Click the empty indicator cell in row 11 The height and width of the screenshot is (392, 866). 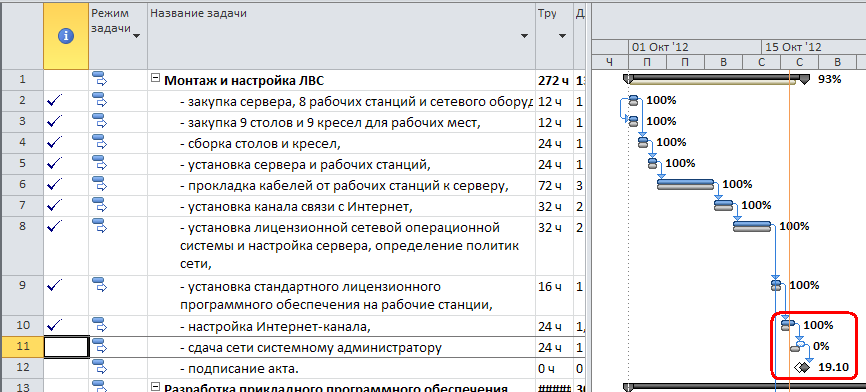click(x=66, y=347)
